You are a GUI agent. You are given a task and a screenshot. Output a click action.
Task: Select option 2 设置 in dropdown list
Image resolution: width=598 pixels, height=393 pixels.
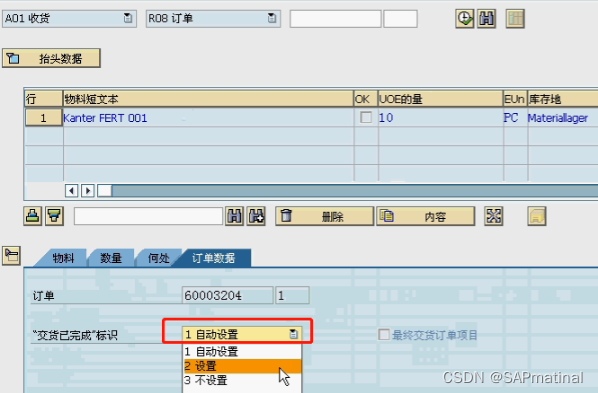tap(243, 366)
